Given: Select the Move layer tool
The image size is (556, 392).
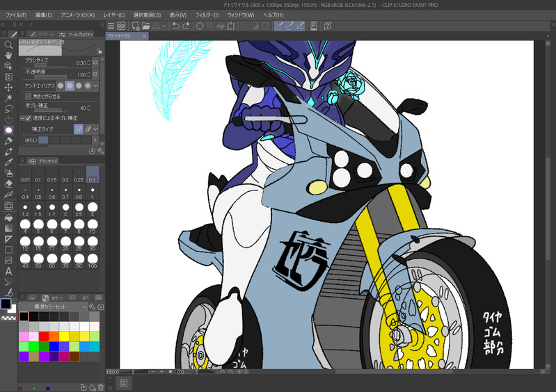Looking at the screenshot, I should 8,88.
